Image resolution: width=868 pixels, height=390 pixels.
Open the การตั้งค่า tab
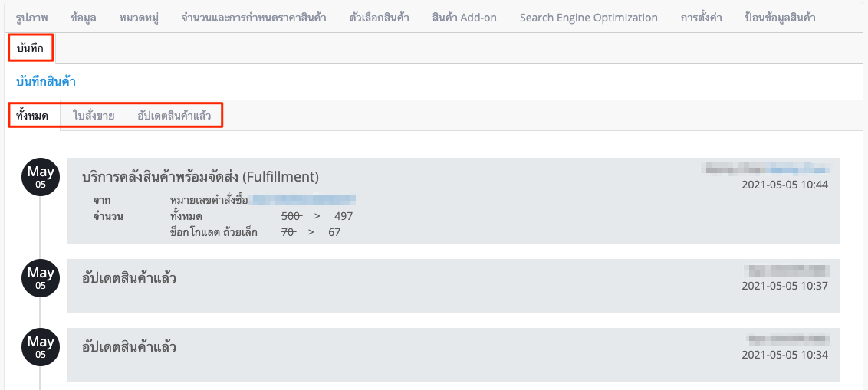(x=702, y=18)
